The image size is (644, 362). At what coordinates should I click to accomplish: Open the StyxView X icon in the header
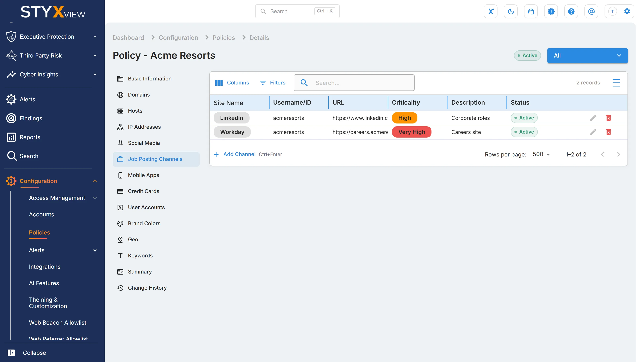(x=490, y=11)
